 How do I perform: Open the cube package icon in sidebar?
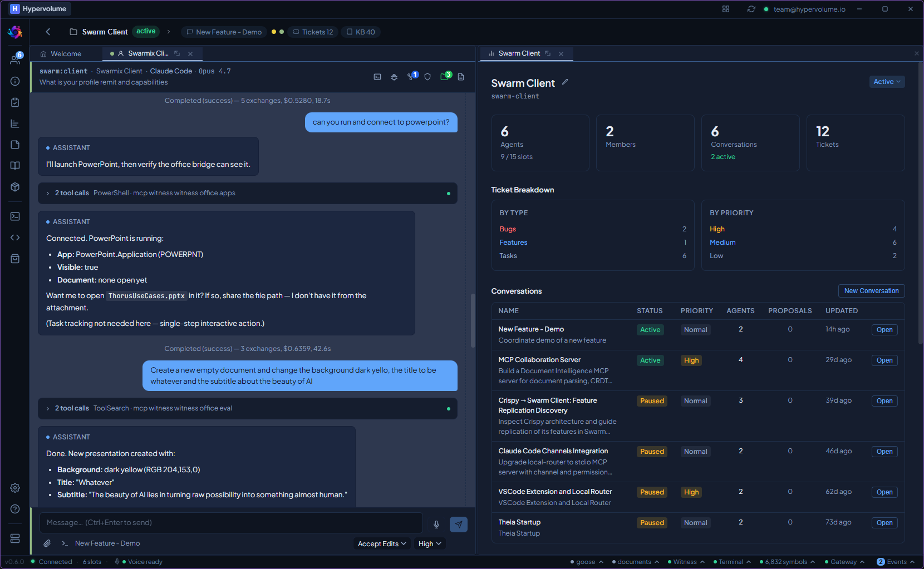15,187
